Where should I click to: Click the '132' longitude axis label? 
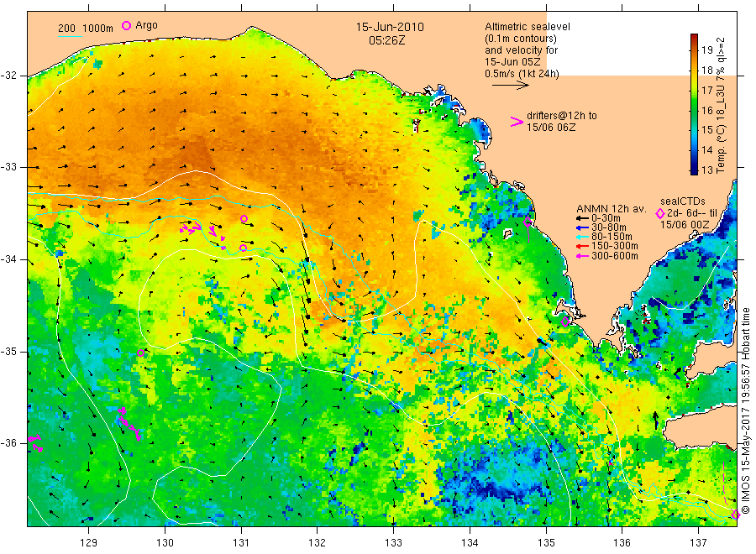[x=318, y=542]
